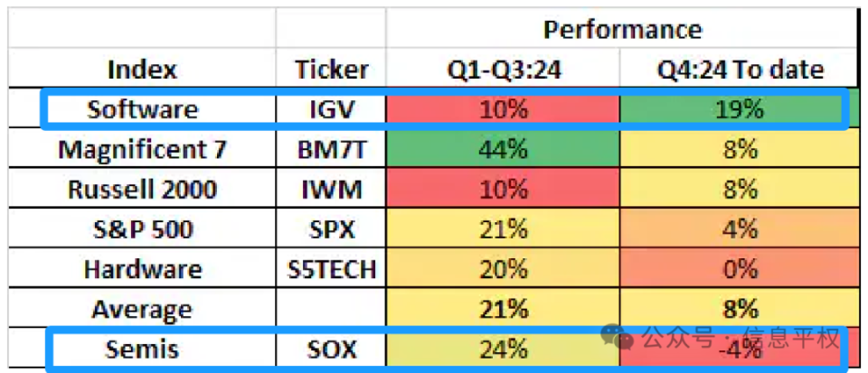Select the Ticker column header
The height and width of the screenshot is (373, 868).
pyautogui.click(x=332, y=70)
